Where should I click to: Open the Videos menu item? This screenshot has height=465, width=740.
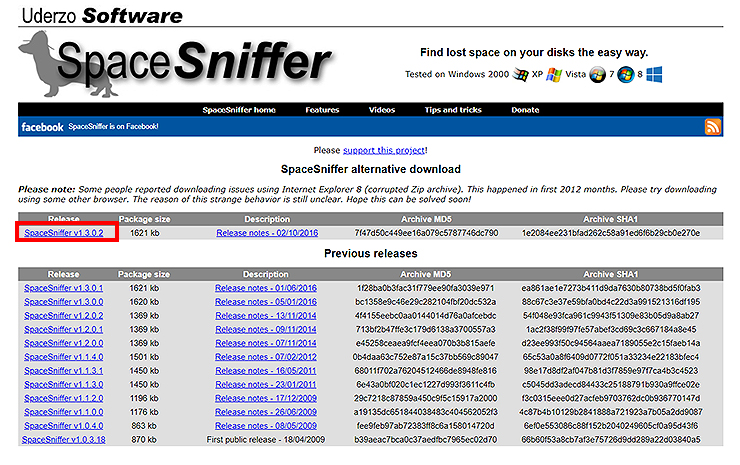382,110
